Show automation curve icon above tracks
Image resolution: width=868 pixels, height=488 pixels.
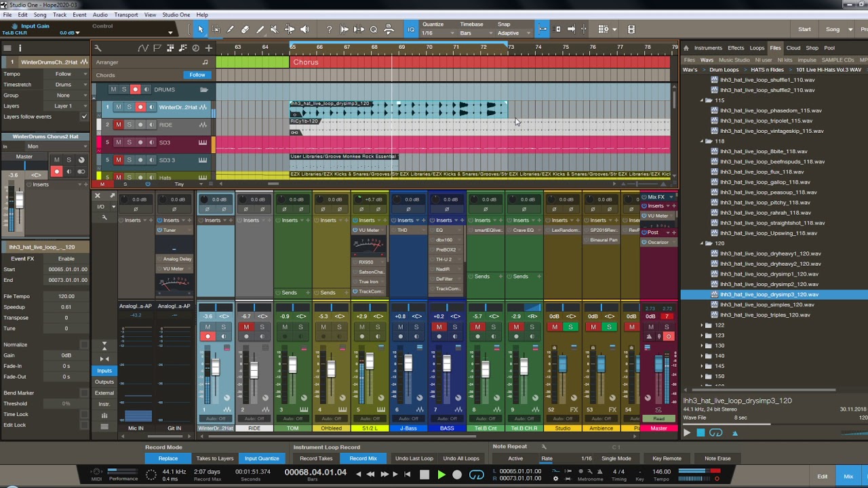click(x=143, y=48)
